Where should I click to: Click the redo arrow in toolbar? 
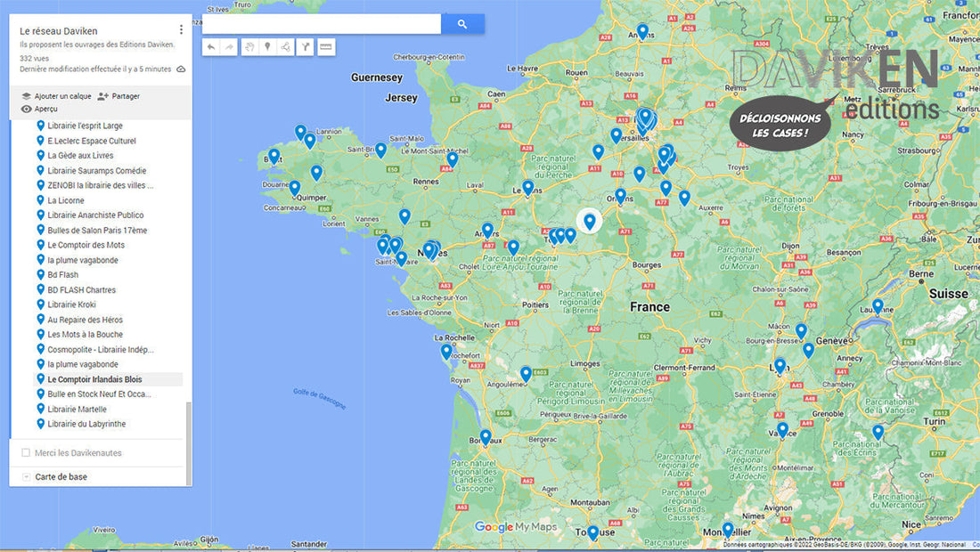(x=229, y=47)
